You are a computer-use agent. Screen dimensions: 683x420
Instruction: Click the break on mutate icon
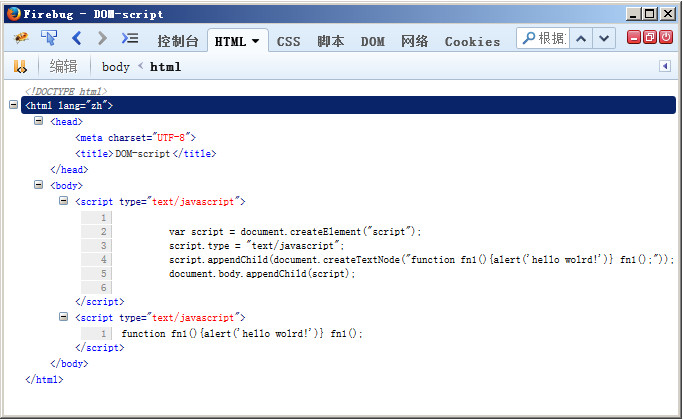pos(20,67)
